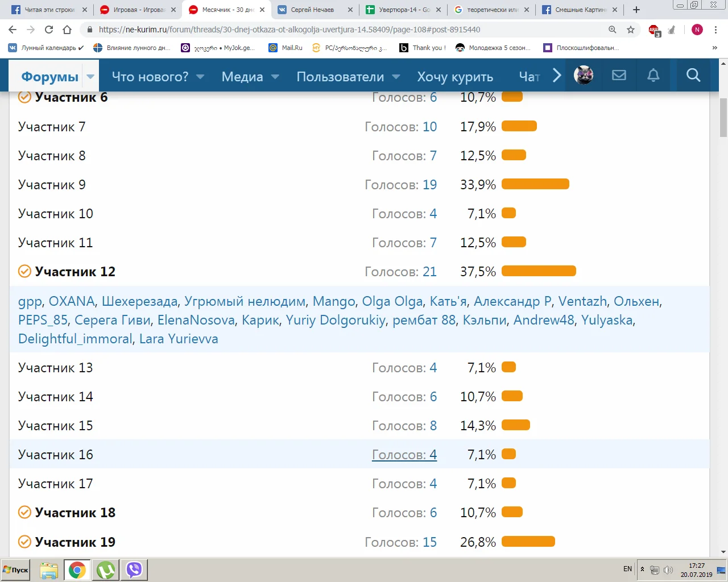Show more navbar items arrow
This screenshot has height=582, width=728.
[x=557, y=75]
